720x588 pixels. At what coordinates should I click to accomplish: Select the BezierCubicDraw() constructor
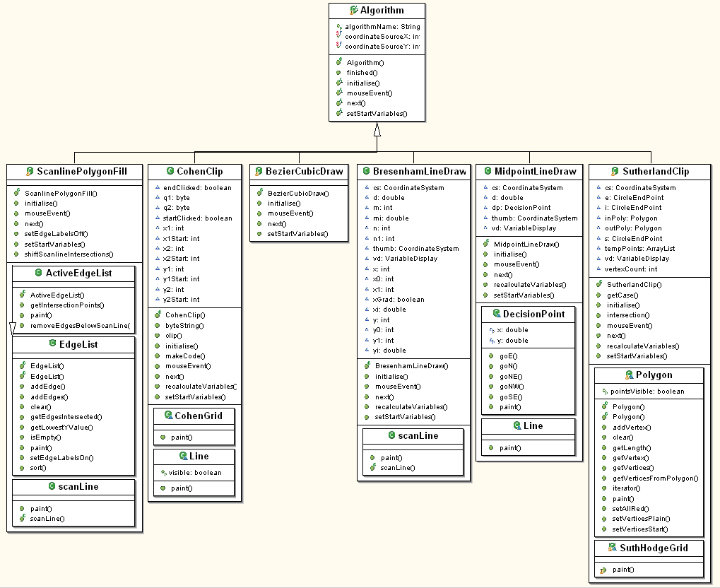[298, 194]
